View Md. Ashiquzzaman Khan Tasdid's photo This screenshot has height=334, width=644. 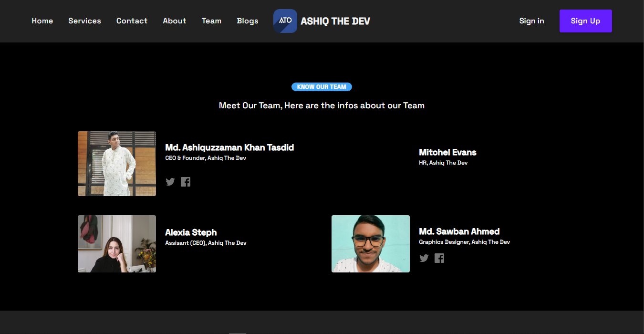(x=116, y=164)
